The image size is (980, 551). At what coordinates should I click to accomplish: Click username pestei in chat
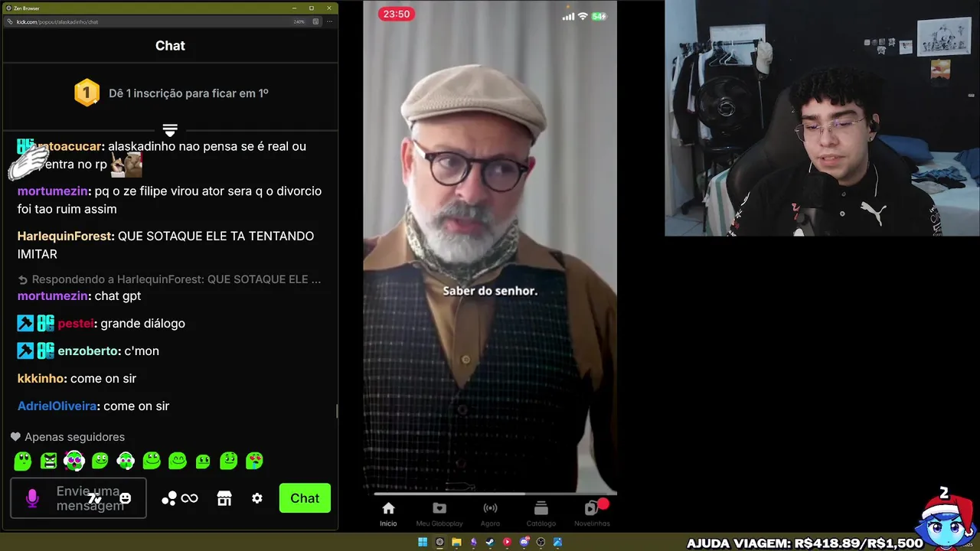[75, 323]
